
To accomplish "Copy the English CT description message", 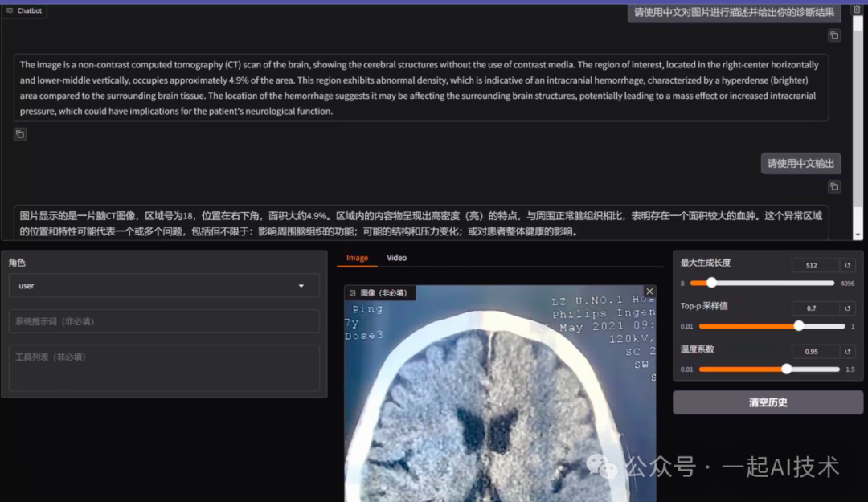I will tap(20, 133).
